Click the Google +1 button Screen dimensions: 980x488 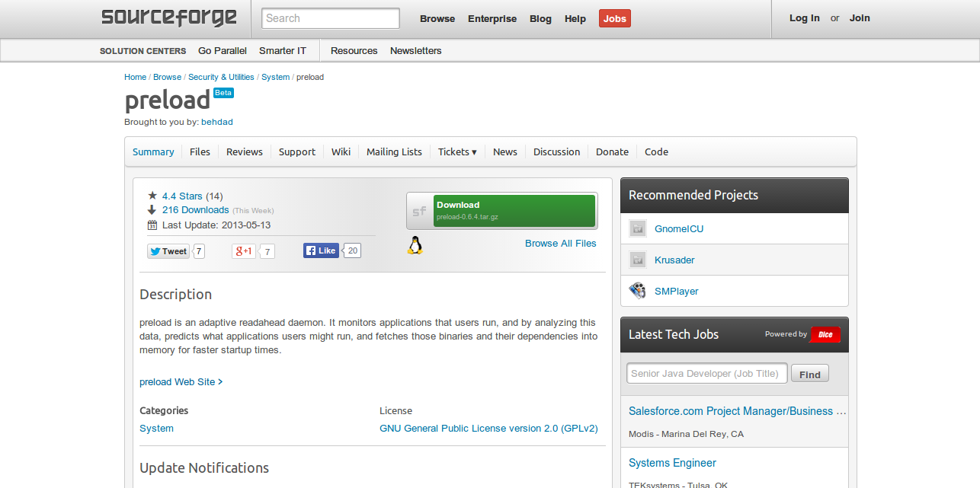(244, 251)
